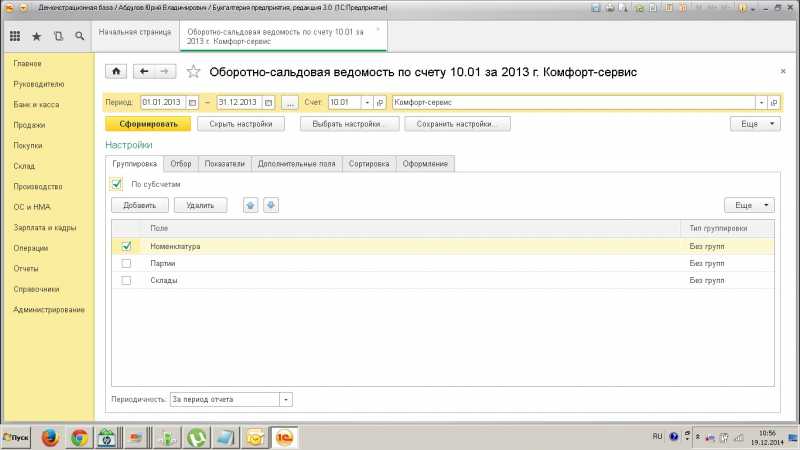Expand the Периодичность dropdown

(286, 399)
